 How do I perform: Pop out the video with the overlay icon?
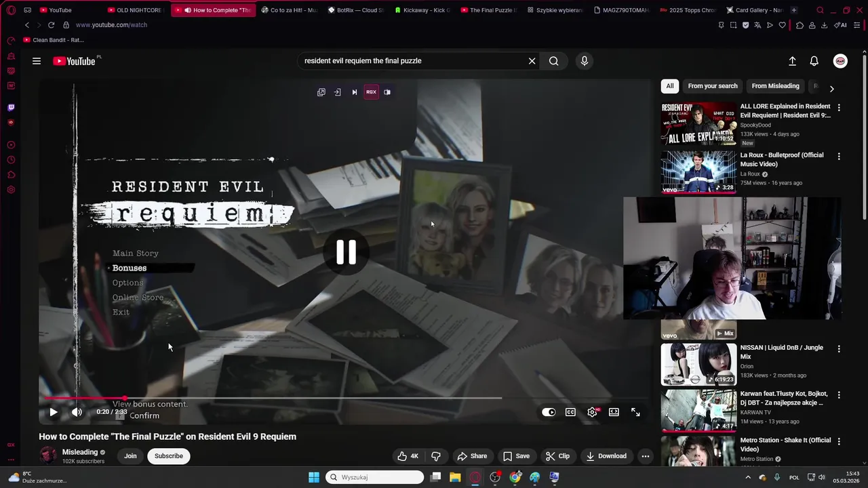click(x=321, y=92)
